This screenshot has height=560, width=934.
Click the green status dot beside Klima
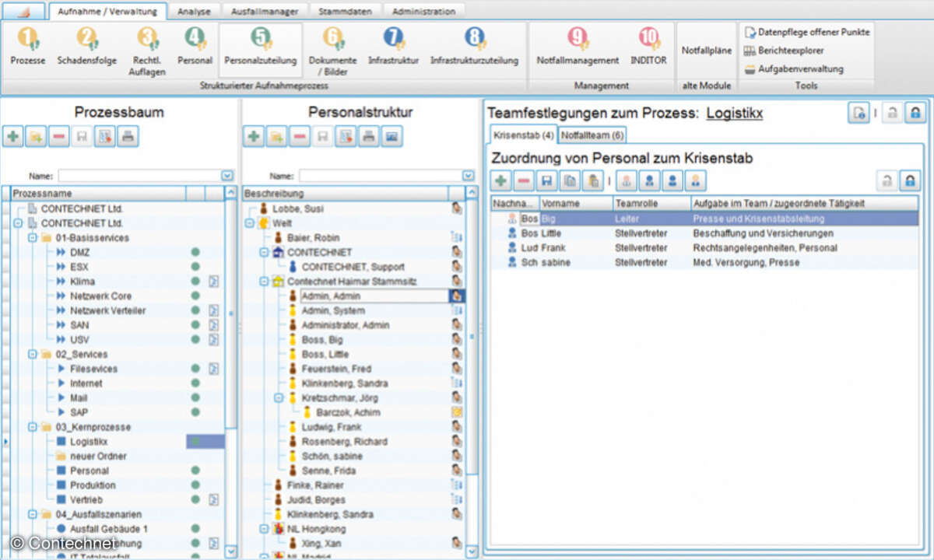(x=195, y=282)
